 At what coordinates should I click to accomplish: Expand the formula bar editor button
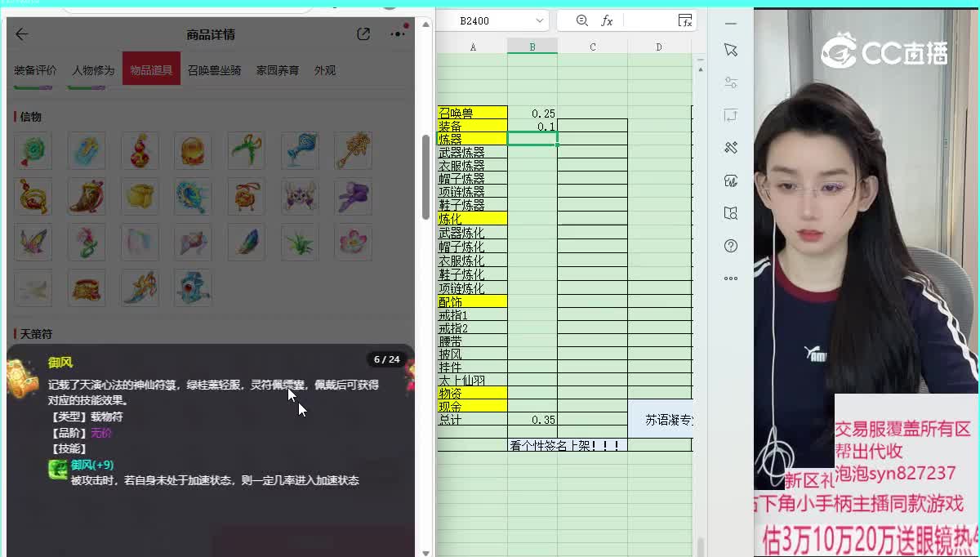685,21
